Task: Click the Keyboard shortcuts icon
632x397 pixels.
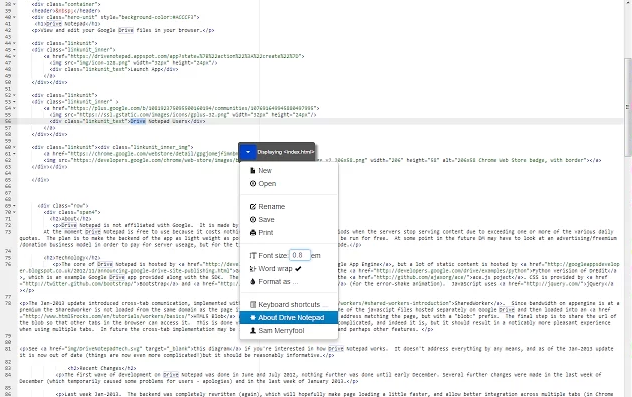Action: pyautogui.click(x=253, y=304)
